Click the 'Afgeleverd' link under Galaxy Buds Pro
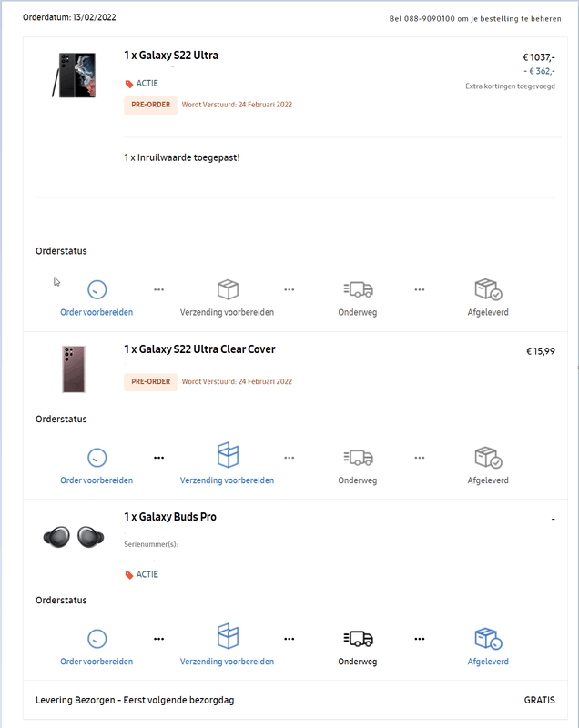Screen dimensions: 579x728 (x=488, y=662)
